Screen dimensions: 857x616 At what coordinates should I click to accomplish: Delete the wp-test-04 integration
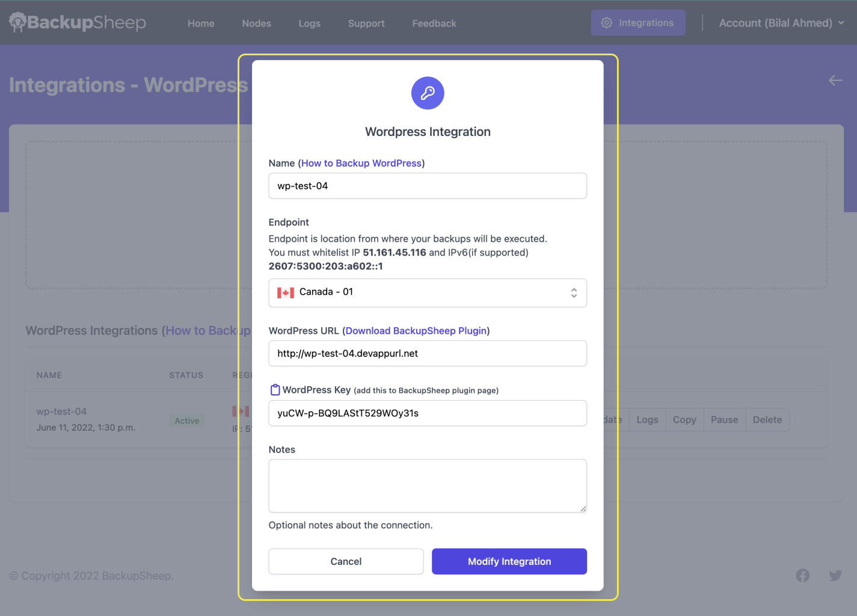pos(767,420)
